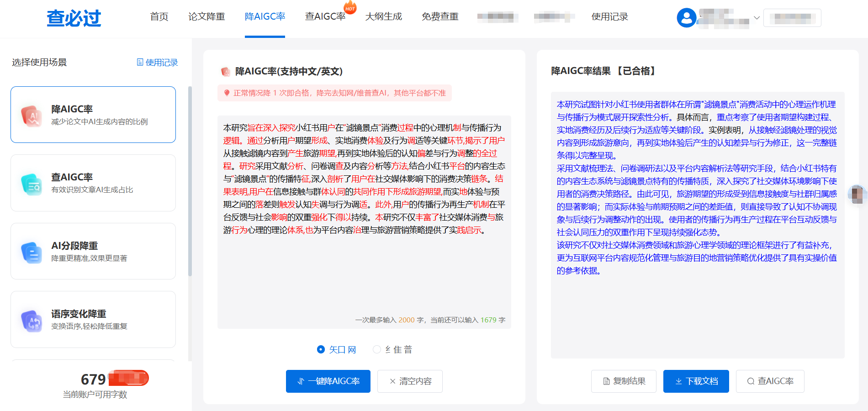Click the 一键降AIGC率 button

(x=328, y=381)
